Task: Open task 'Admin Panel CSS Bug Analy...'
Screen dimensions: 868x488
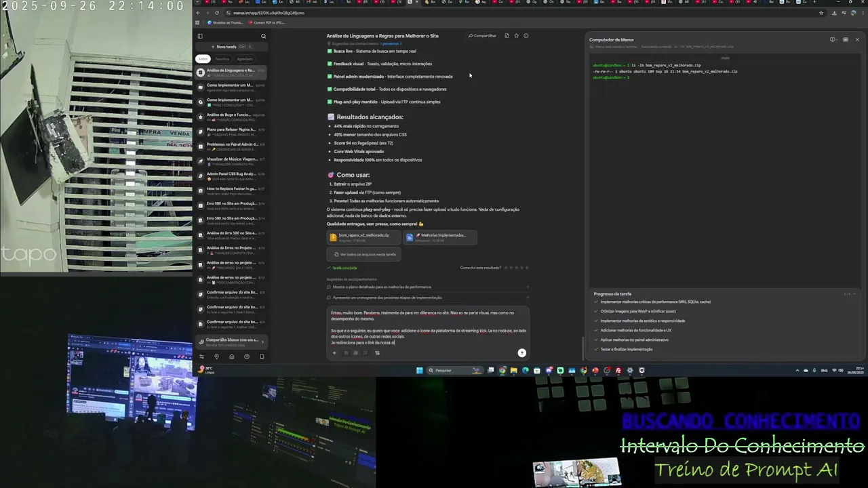Action: click(x=231, y=176)
